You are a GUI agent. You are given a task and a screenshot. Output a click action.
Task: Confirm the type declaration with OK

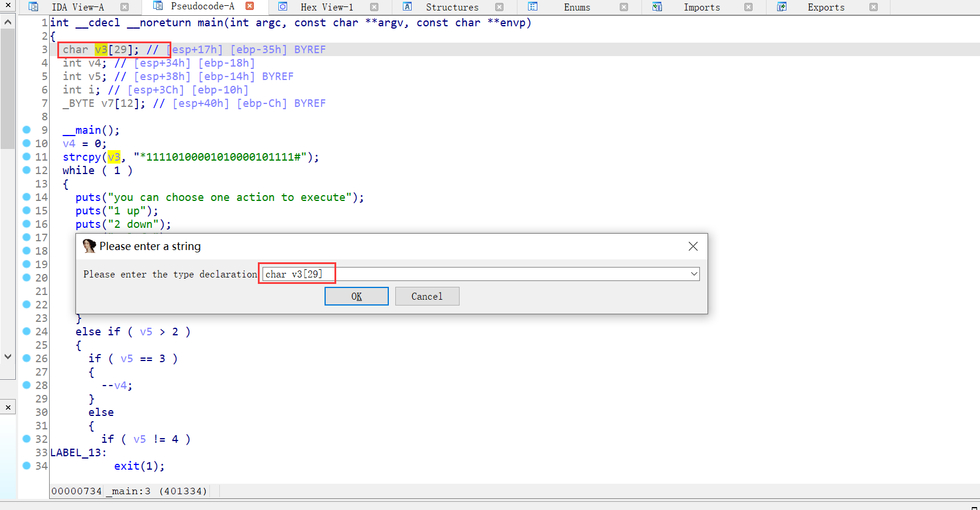357,296
